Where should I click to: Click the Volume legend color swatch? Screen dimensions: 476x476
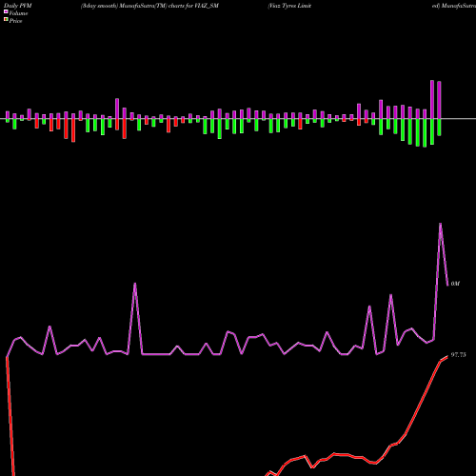click(x=6, y=11)
